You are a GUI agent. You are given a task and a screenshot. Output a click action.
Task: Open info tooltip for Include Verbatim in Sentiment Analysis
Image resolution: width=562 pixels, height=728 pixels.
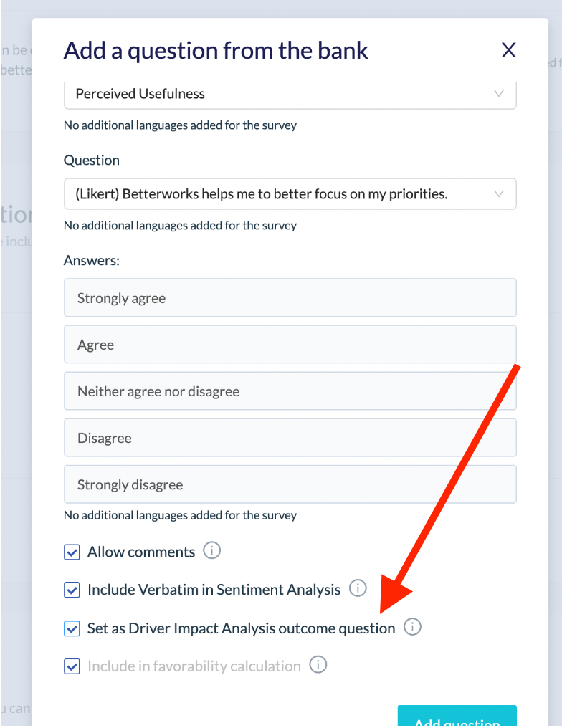[x=358, y=588]
